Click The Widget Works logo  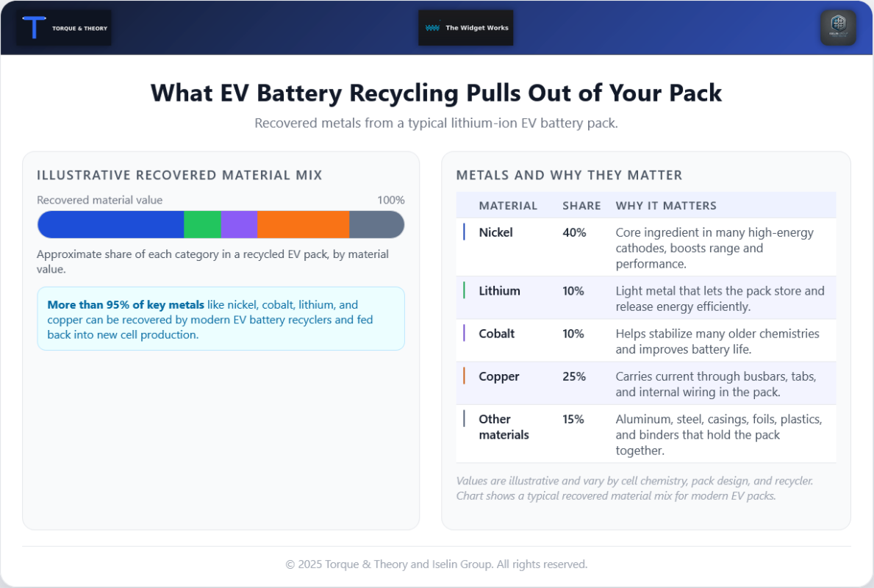tap(466, 28)
